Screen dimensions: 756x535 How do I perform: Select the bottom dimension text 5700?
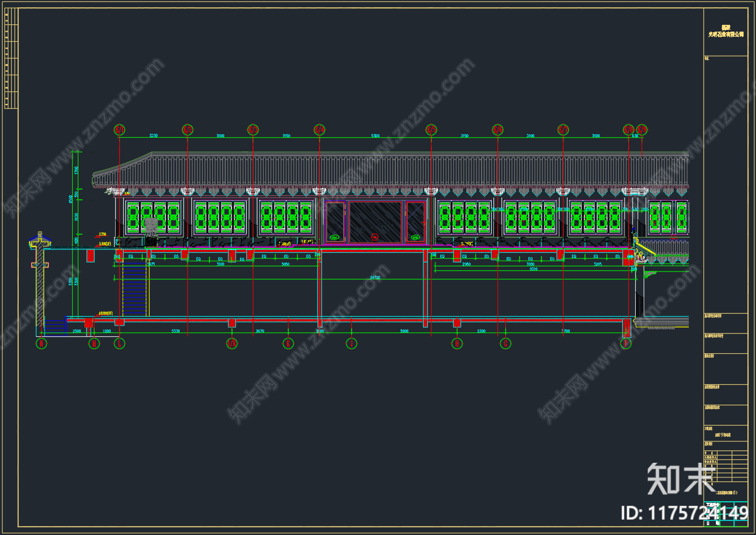click(x=566, y=331)
